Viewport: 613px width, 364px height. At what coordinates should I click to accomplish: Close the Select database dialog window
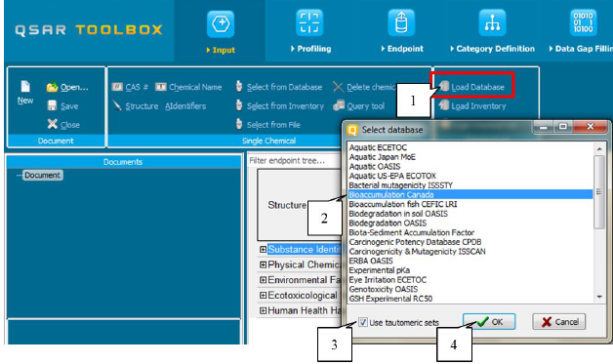(590, 127)
